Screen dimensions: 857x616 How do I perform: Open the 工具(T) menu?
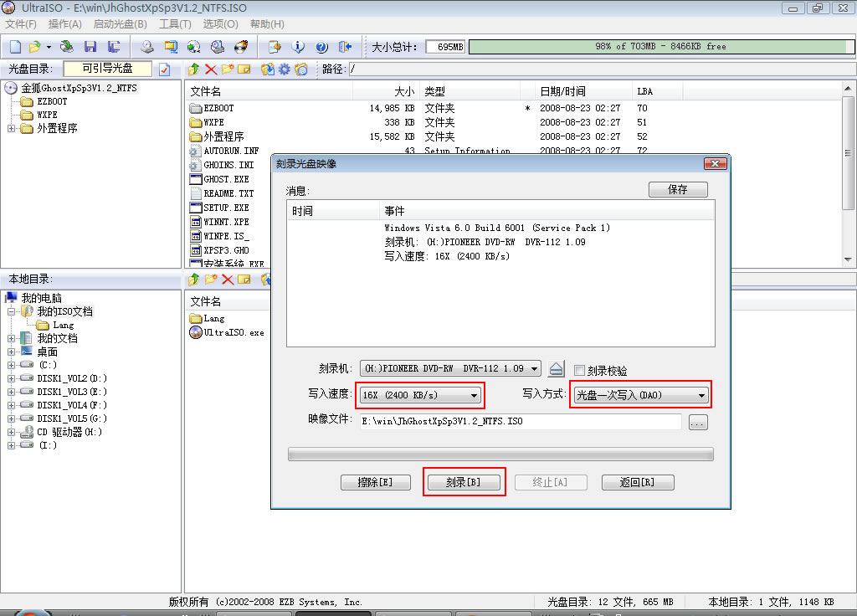pos(176,24)
